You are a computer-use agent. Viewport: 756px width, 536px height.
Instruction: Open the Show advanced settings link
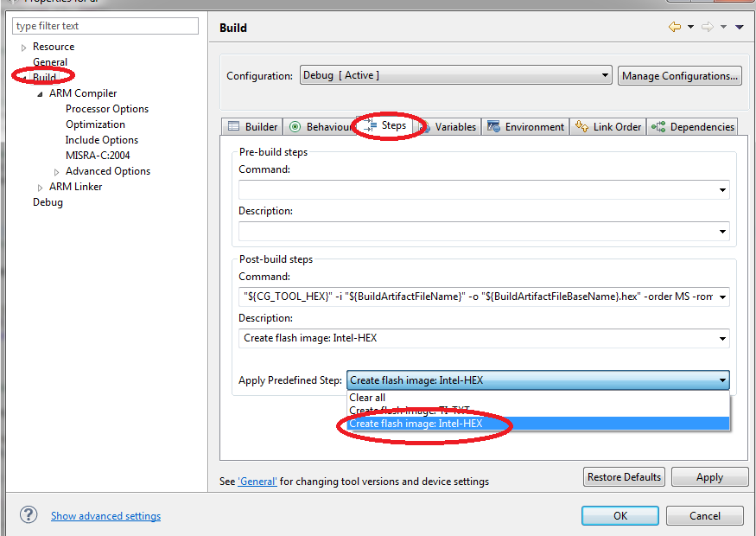coord(105,516)
